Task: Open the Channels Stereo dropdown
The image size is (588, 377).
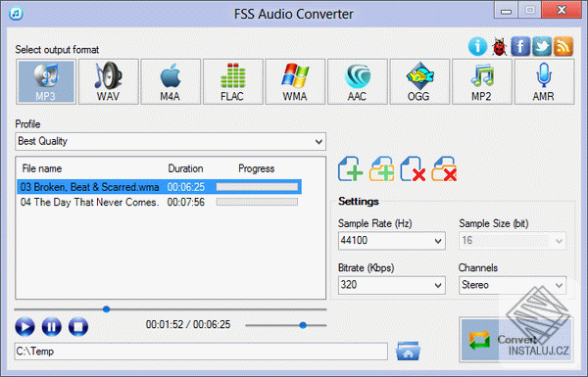Action: pos(513,285)
